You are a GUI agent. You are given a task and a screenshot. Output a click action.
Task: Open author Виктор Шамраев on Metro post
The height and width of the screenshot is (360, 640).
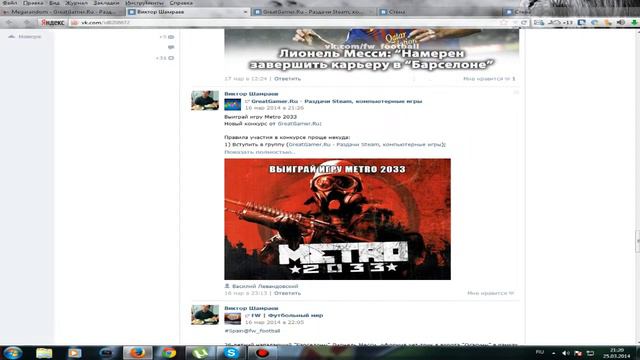coord(251,94)
